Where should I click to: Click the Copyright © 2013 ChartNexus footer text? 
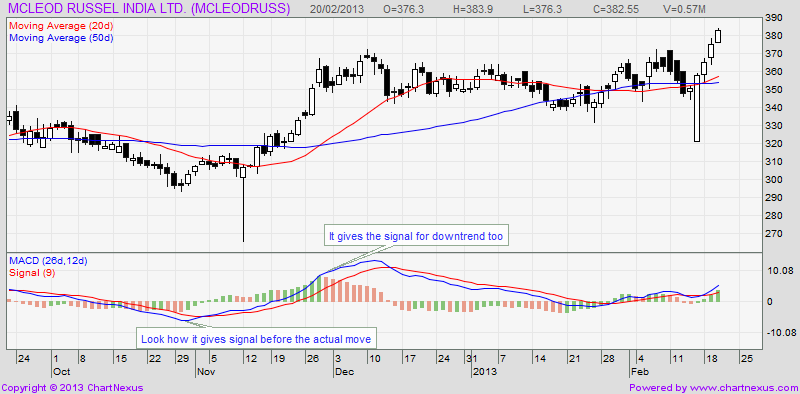point(72,388)
